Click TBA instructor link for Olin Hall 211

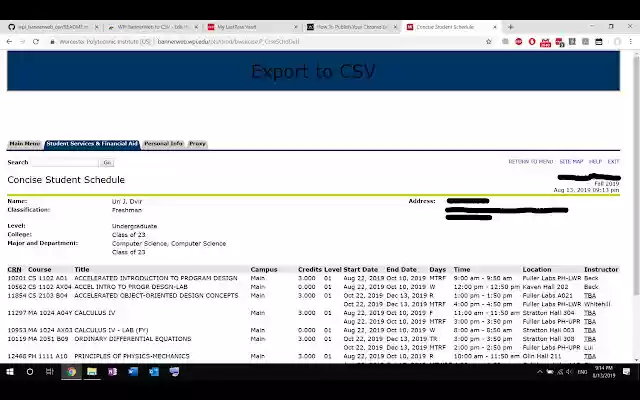point(590,356)
